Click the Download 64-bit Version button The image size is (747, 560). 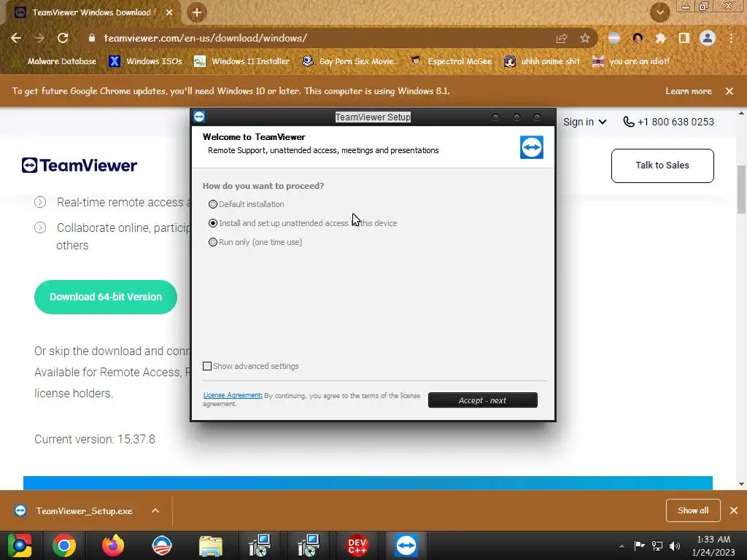tap(106, 297)
